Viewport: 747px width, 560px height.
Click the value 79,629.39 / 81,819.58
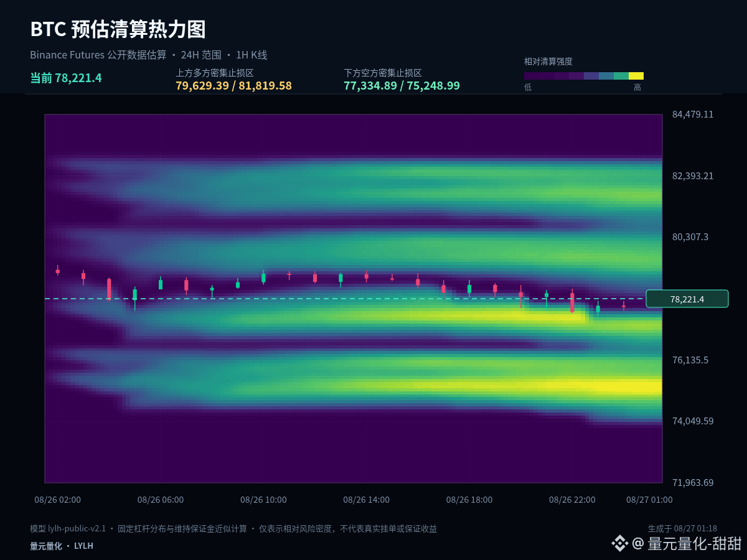pos(233,86)
